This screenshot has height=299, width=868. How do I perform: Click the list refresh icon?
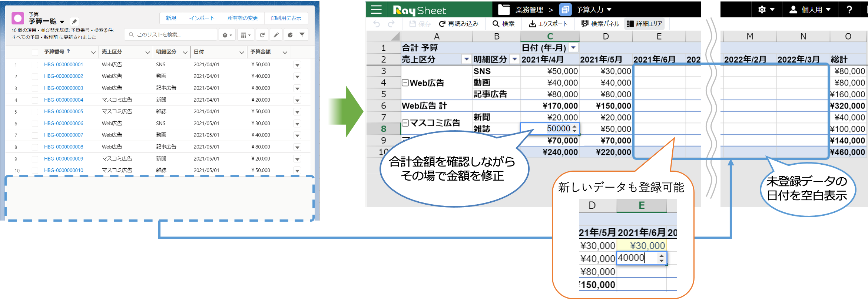(262, 35)
